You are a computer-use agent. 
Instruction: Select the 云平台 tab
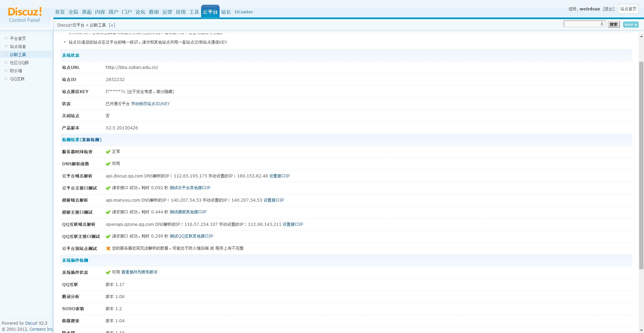click(x=210, y=12)
